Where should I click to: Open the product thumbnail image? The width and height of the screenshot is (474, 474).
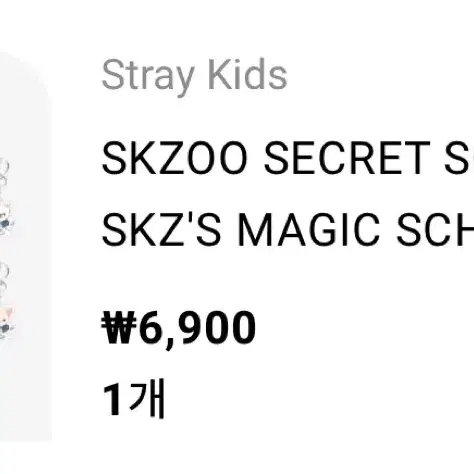[26, 247]
